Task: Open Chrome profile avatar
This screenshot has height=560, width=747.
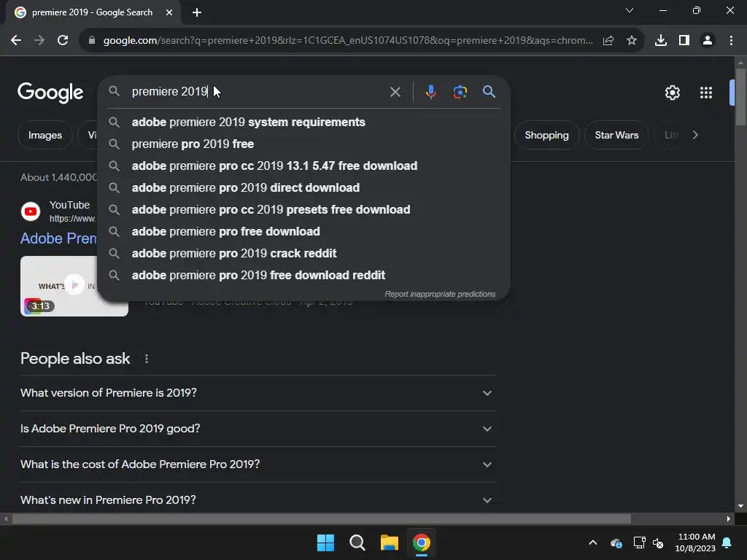Action: (708, 41)
